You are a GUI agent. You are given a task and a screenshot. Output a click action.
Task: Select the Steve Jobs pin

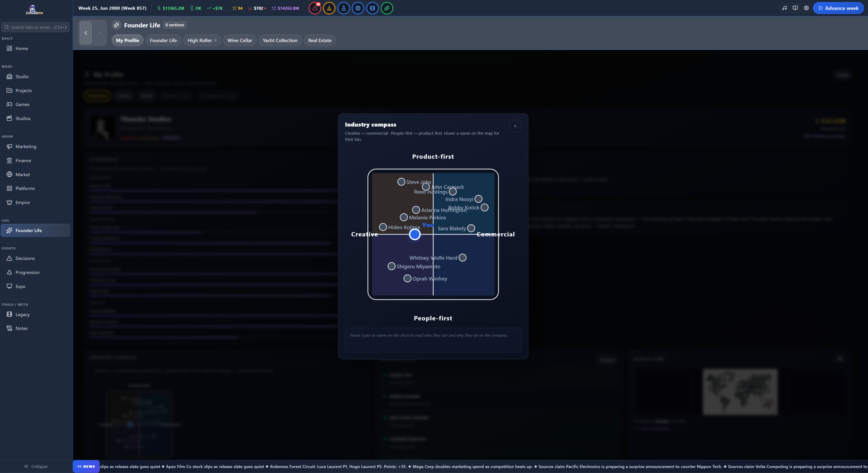[x=401, y=182]
